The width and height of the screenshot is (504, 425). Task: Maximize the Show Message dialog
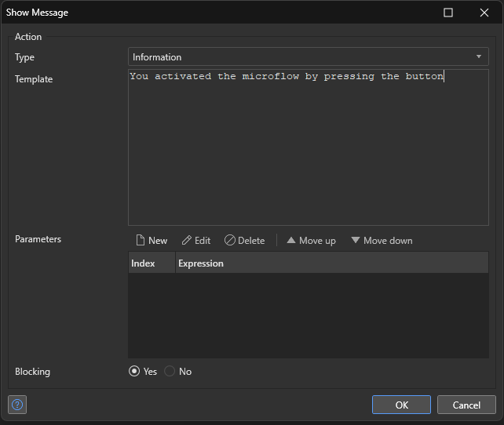pyautogui.click(x=448, y=13)
